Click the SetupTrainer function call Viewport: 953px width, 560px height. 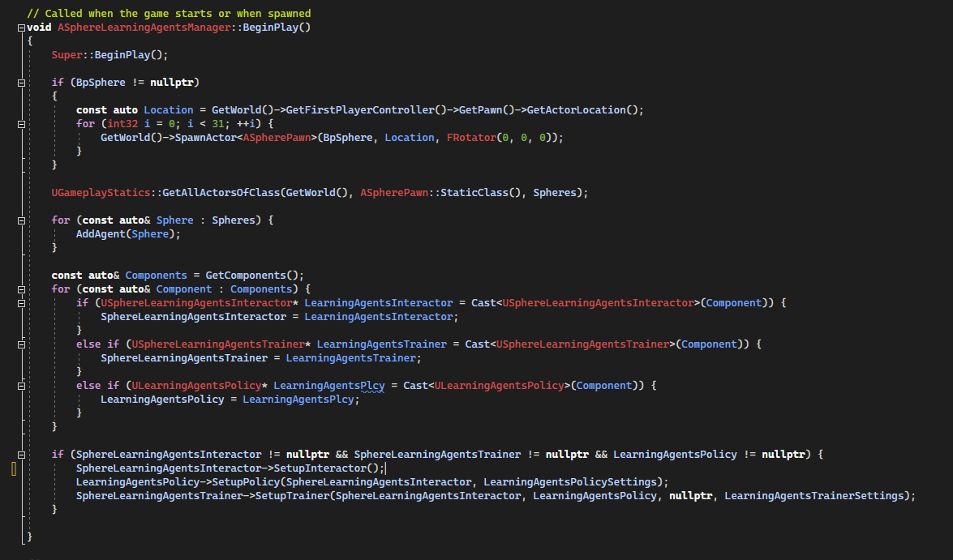click(292, 496)
